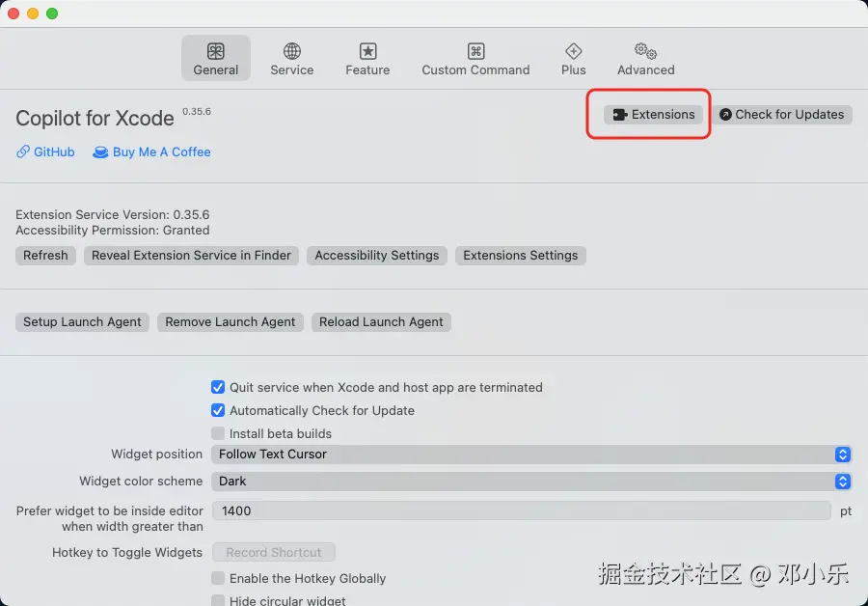Open Extensions Settings
The image size is (868, 606).
pyautogui.click(x=521, y=256)
